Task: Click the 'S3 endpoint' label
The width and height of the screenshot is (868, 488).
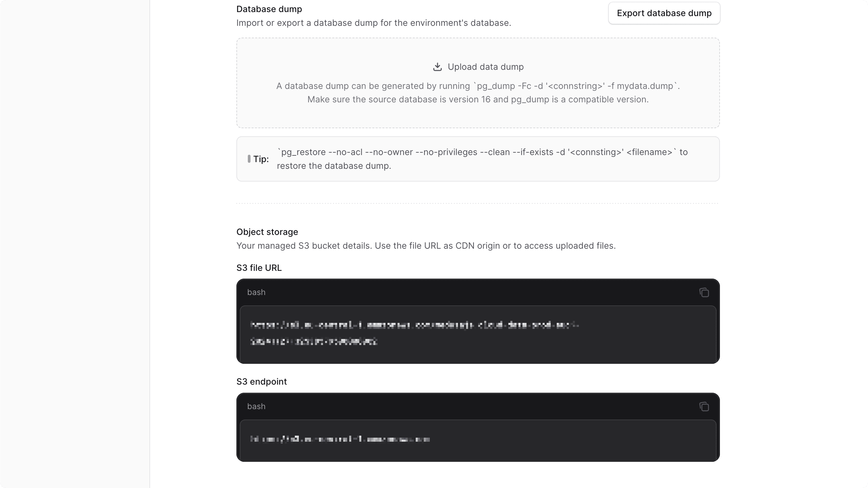Action: (262, 381)
